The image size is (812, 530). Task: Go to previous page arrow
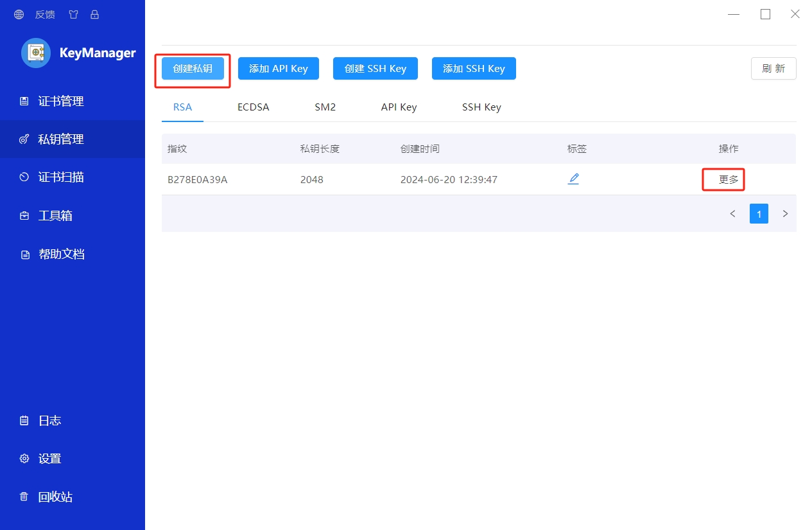point(732,214)
